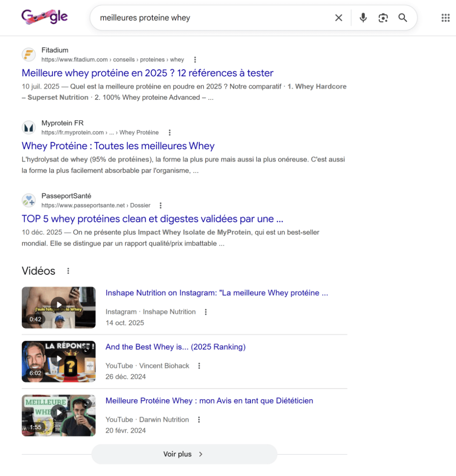Open the three-dot menu for the Fitadium result

tap(195, 59)
